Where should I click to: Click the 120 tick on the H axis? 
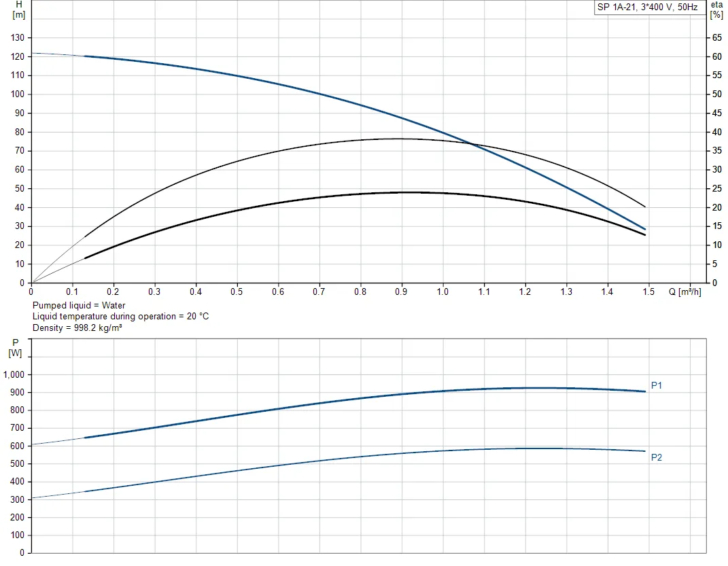pyautogui.click(x=18, y=56)
